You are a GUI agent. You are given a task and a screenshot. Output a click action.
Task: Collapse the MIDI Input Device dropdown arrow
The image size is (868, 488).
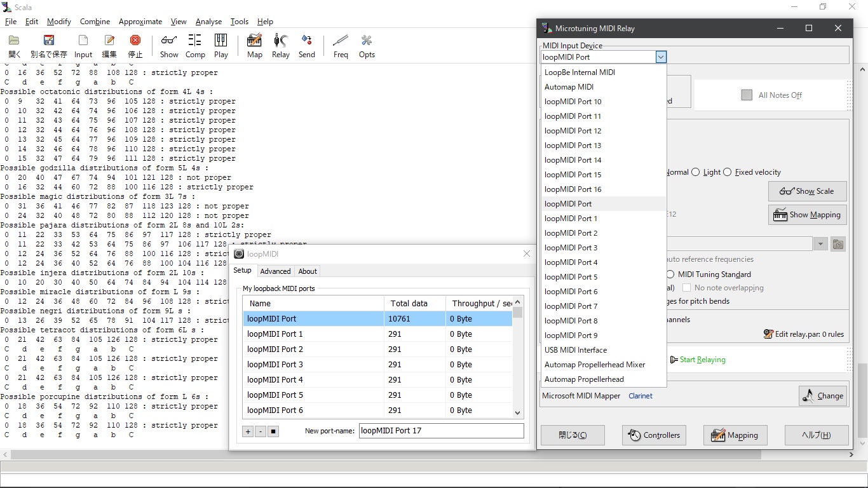[x=661, y=57]
